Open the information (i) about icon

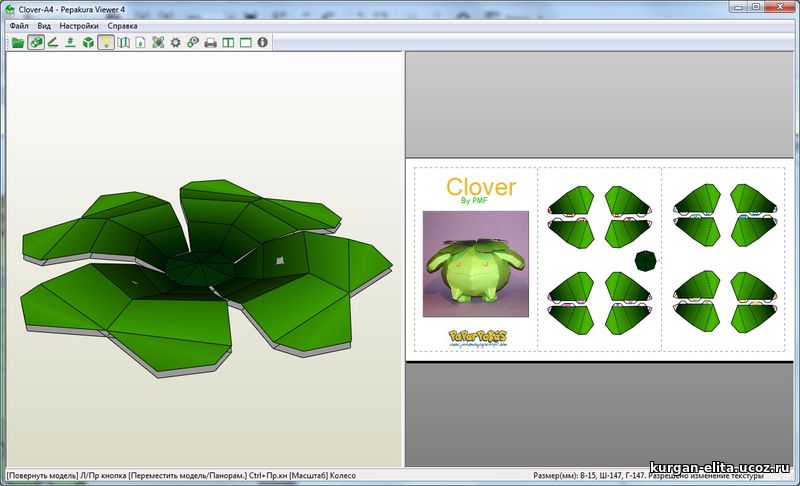pos(262,42)
